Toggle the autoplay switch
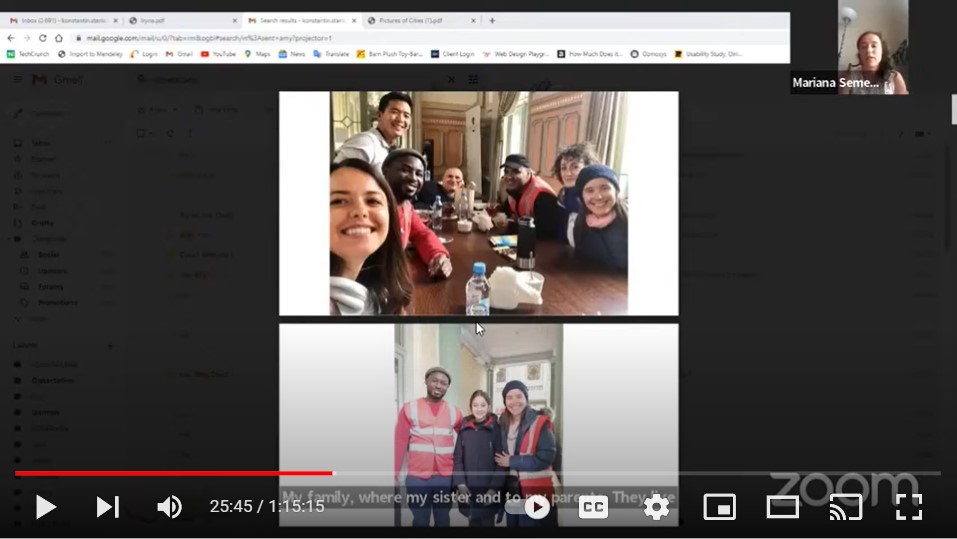 click(530, 507)
